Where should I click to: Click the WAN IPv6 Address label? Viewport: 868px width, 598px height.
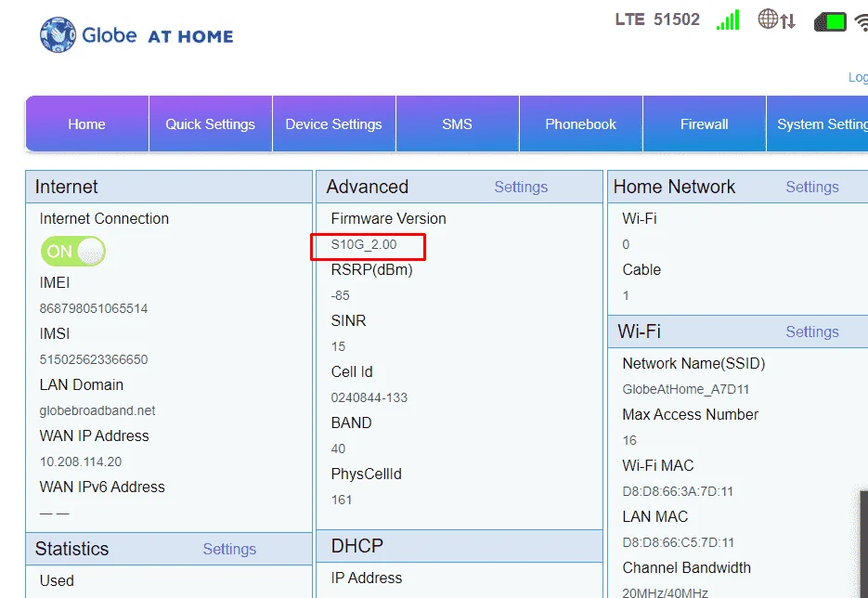(102, 487)
